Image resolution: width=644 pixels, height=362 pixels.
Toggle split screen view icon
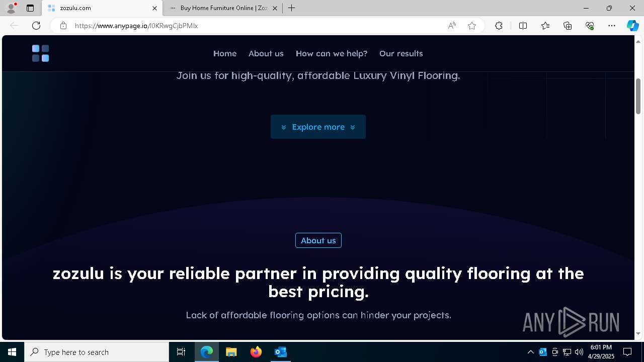(523, 26)
